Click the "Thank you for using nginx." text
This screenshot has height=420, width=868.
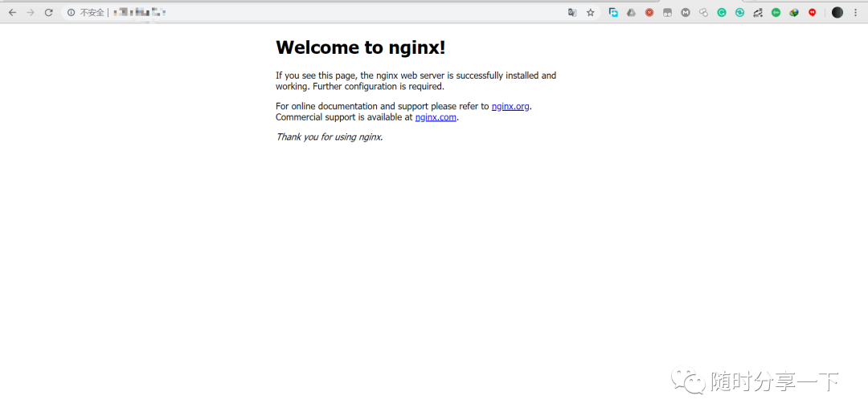click(330, 137)
